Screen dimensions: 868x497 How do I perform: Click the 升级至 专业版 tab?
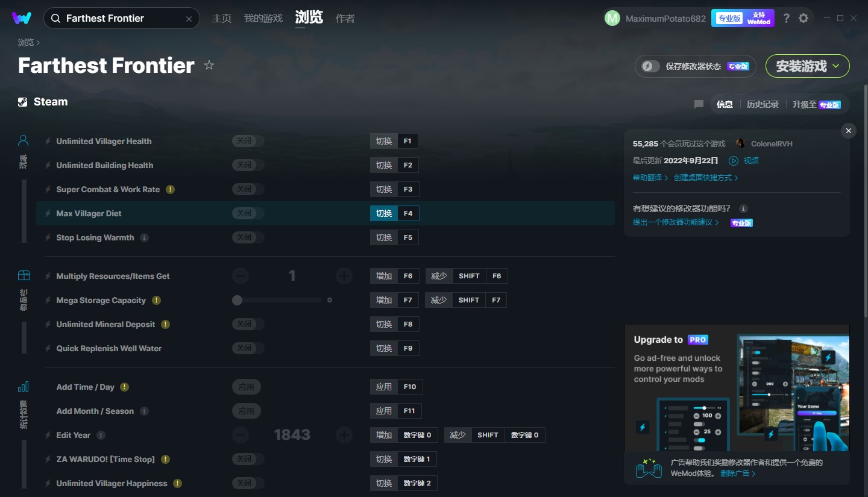[x=816, y=104]
